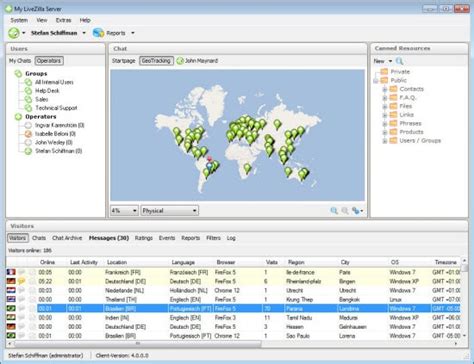Switch to the Startpage chat tab
Image resolution: width=474 pixels, height=364 pixels.
[x=124, y=61]
